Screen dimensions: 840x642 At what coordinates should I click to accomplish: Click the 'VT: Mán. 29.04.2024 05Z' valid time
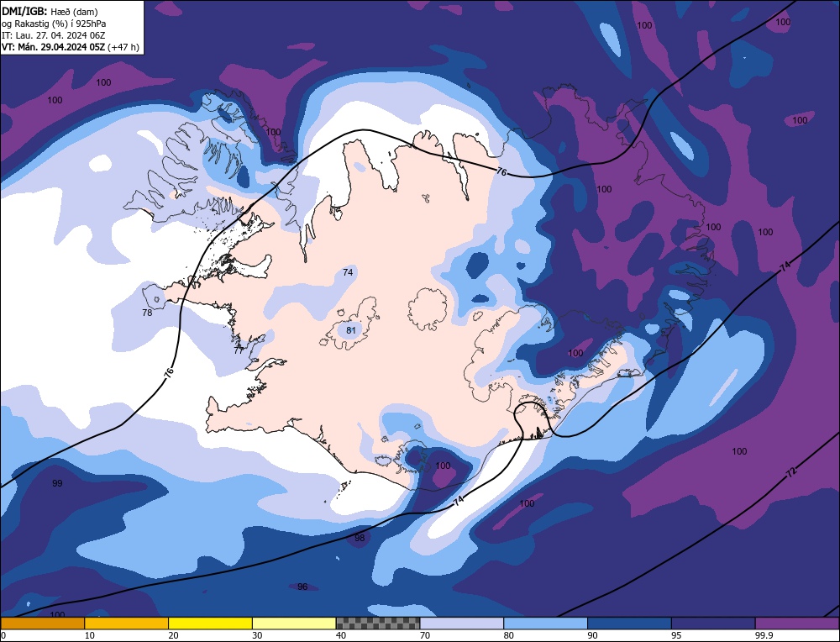click(54, 47)
